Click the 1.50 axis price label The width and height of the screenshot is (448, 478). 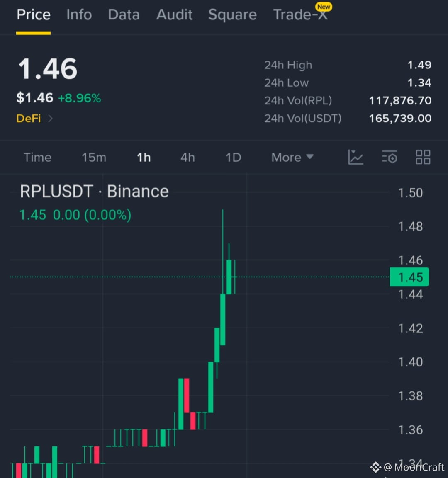coord(411,193)
